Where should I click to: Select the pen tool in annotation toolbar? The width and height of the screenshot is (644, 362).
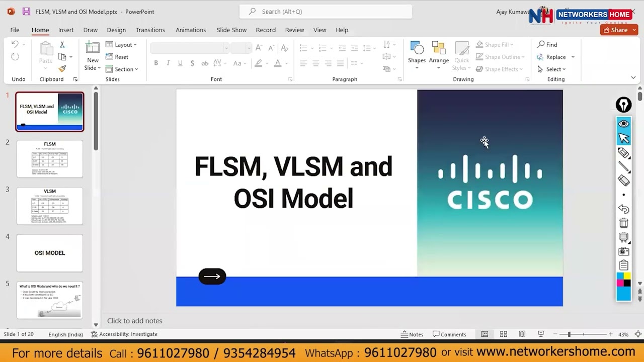(x=624, y=153)
